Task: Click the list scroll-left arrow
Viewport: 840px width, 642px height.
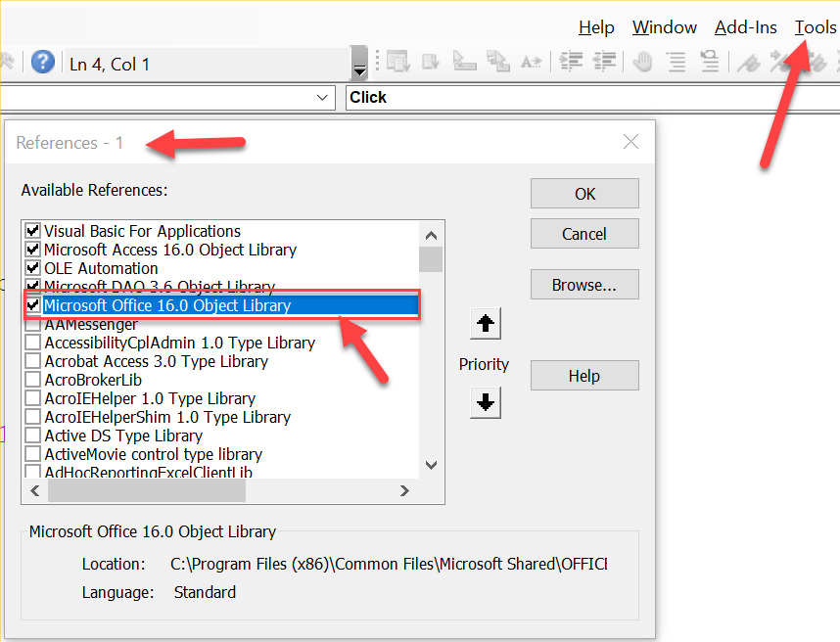Action: coord(35,490)
